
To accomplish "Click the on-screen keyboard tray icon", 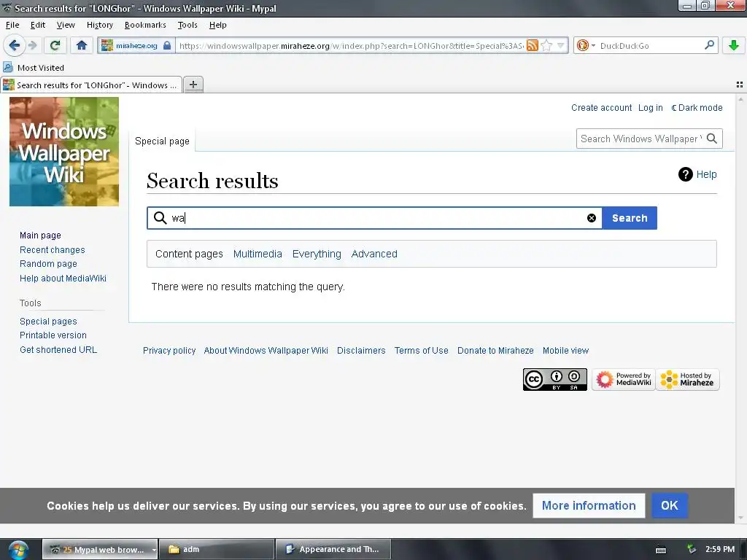I will [x=661, y=550].
